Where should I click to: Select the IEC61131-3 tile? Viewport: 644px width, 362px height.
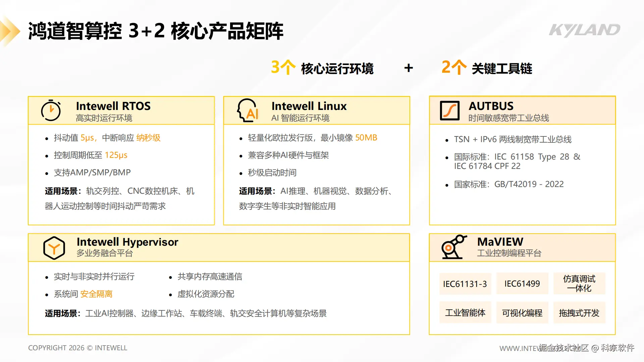tap(465, 284)
